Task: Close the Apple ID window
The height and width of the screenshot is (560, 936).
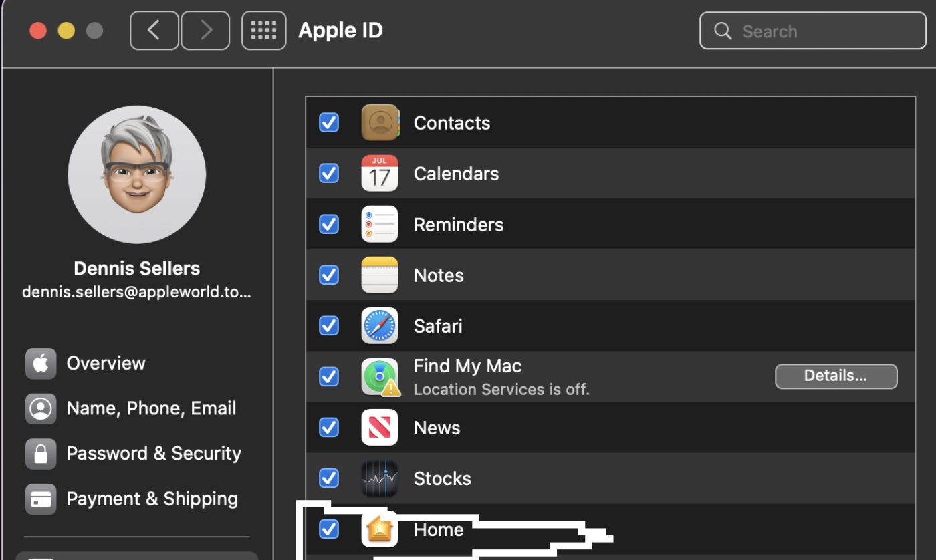Action: click(38, 31)
